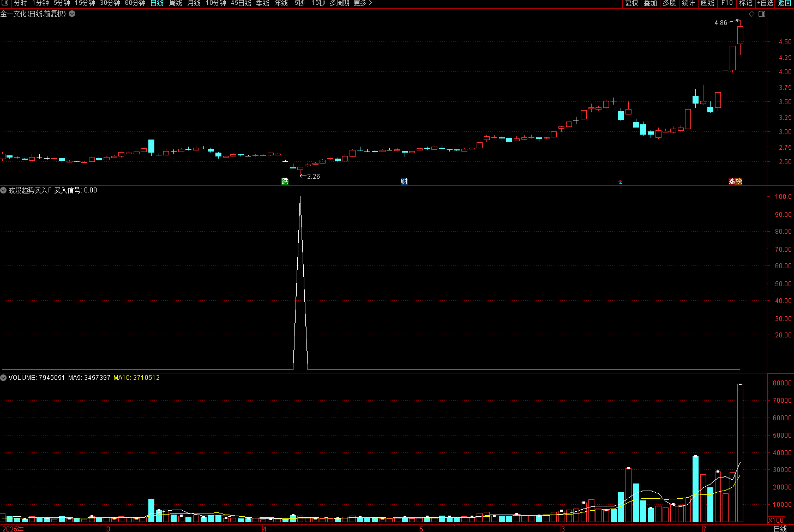
Task: Click the 复权 button
Action: tap(631, 3)
